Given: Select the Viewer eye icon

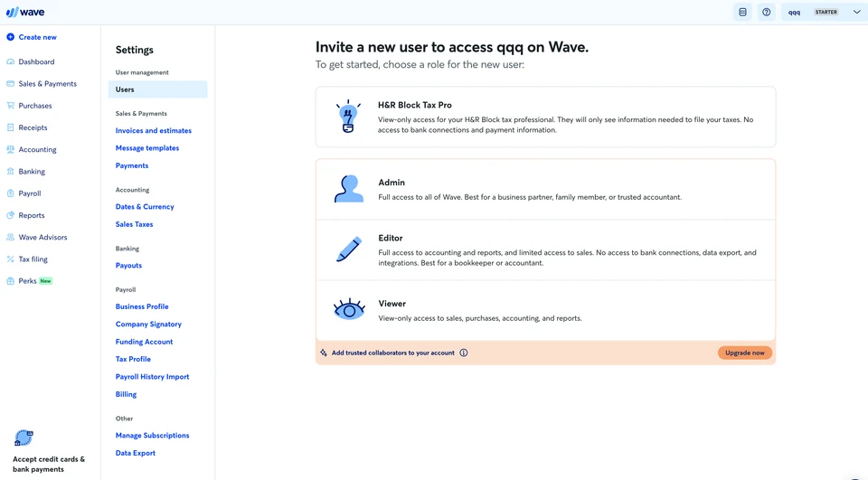Looking at the screenshot, I should click(349, 309).
